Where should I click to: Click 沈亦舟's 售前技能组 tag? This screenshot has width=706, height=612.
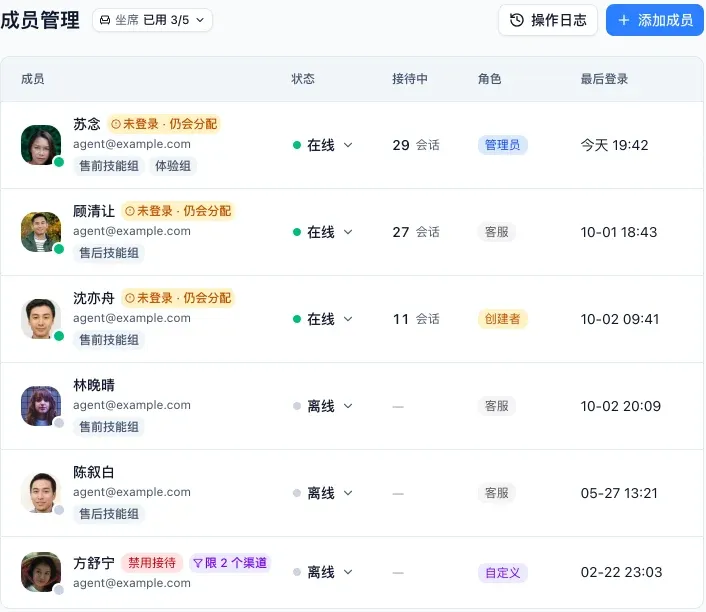pos(109,340)
